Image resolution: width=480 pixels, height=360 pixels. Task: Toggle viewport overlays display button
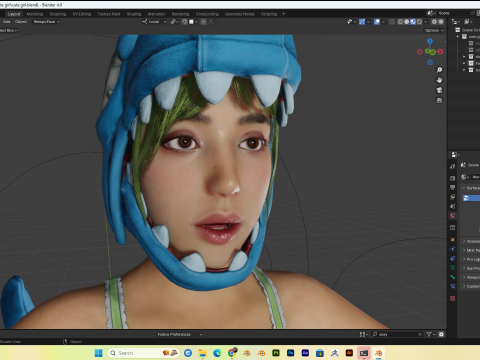377,22
